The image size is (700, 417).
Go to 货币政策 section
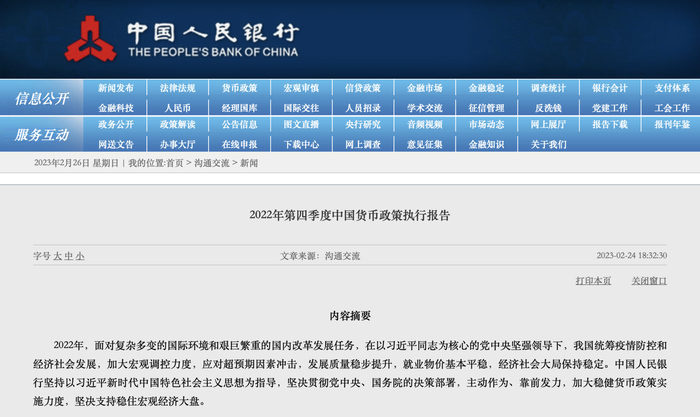click(240, 88)
